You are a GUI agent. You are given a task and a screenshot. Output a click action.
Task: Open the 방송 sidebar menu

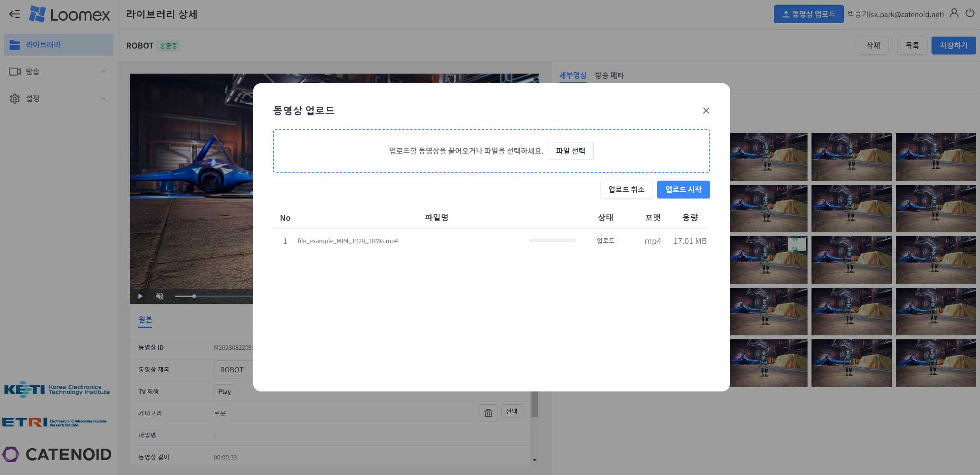click(58, 72)
